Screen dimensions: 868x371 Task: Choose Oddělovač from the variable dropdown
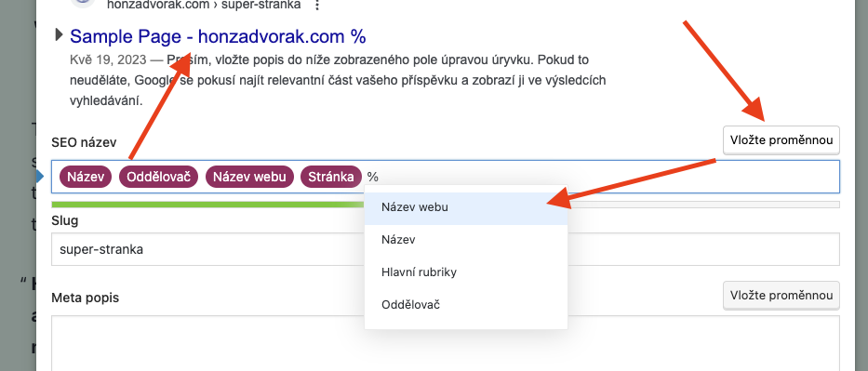[x=466, y=305]
